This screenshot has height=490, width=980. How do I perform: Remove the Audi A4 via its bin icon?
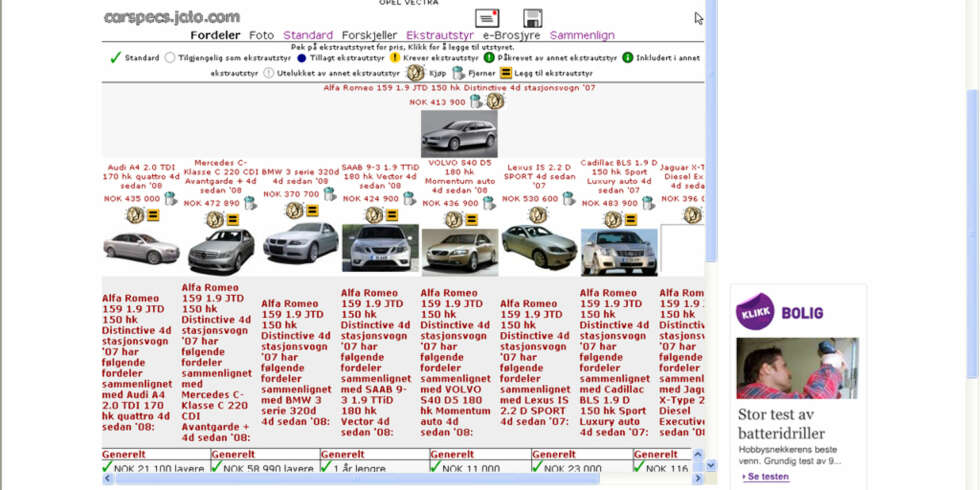(x=170, y=199)
